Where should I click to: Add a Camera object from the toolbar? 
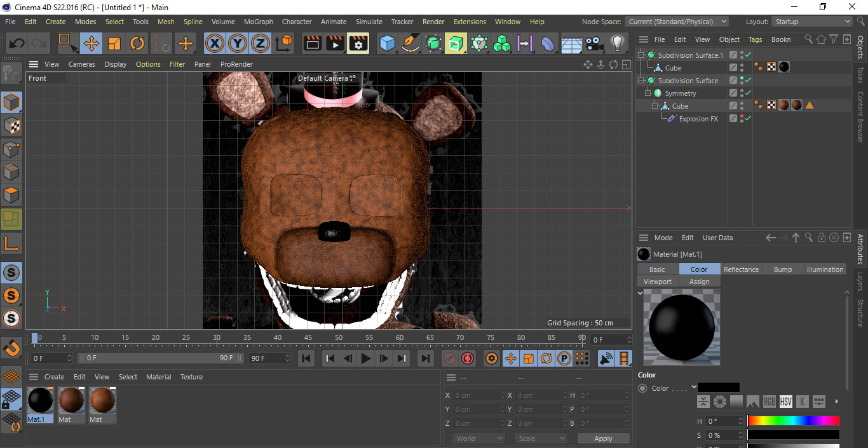point(594,43)
